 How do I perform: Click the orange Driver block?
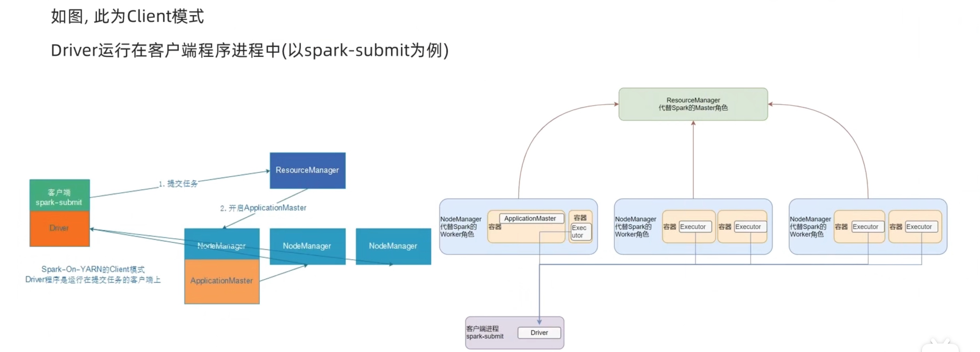tap(59, 228)
